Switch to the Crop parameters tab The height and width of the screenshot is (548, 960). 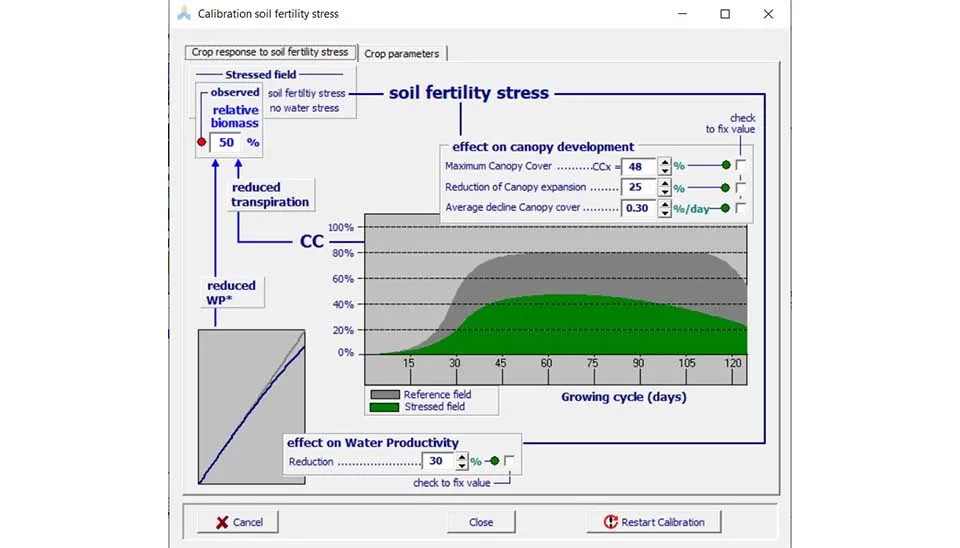click(400, 53)
